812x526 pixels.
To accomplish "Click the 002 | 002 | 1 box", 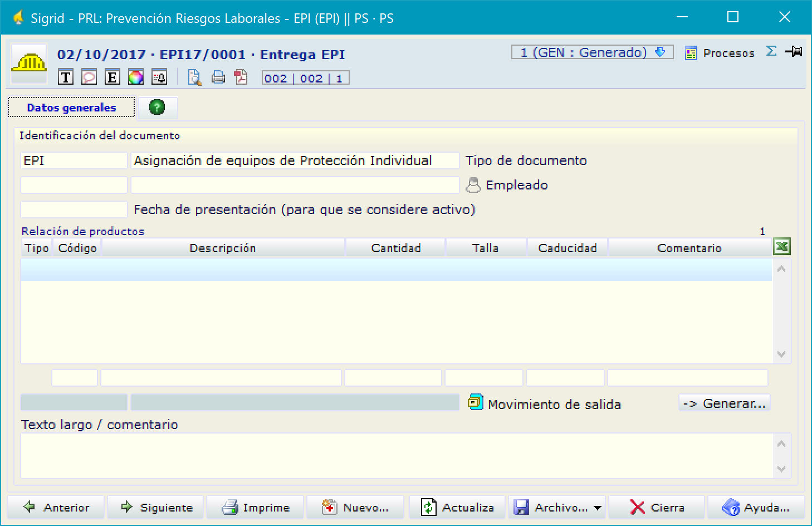I will 306,78.
